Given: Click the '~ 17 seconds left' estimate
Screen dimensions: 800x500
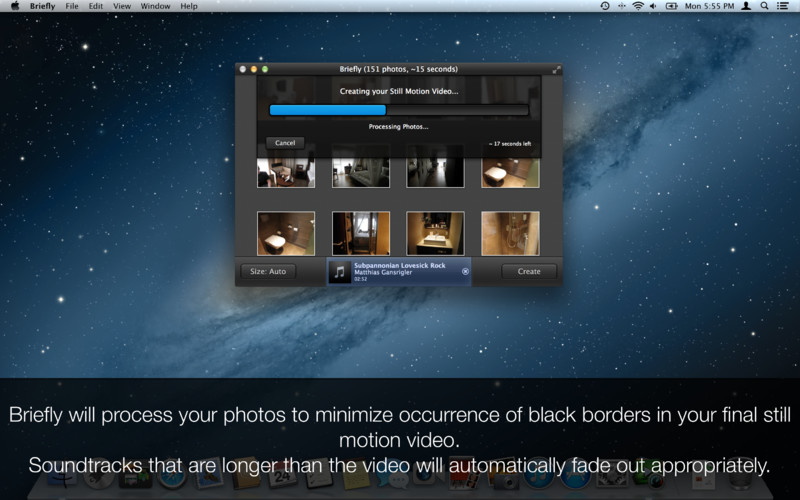Looking at the screenshot, I should click(510, 144).
